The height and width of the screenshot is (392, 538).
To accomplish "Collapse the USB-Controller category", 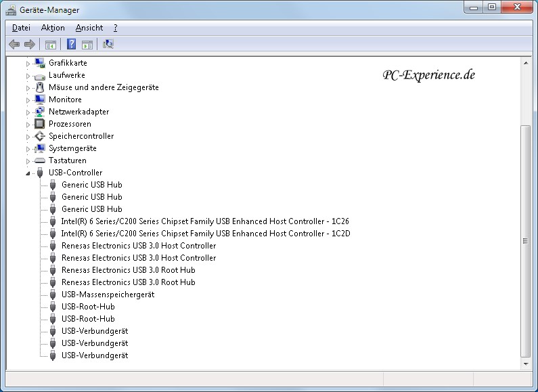I will (x=28, y=173).
